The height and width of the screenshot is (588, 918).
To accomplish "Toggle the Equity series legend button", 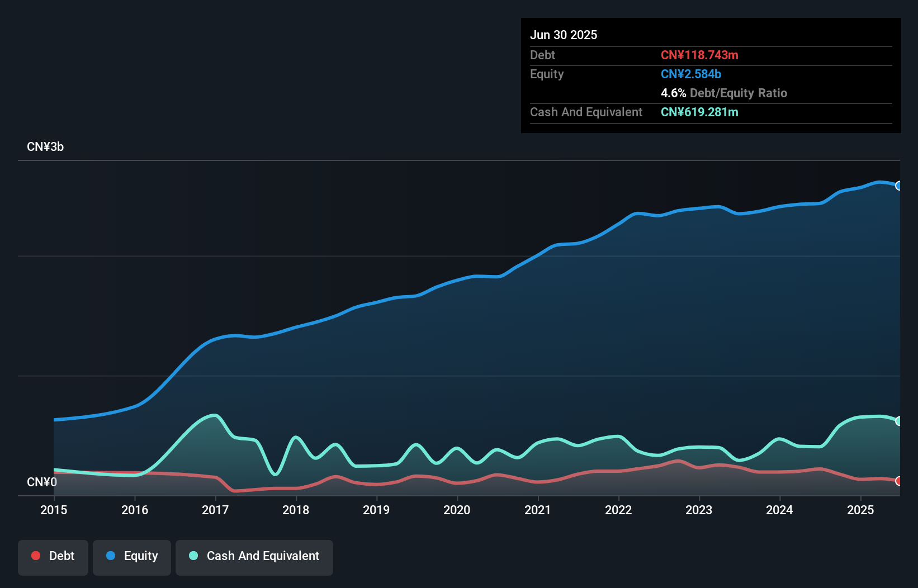I will tap(132, 557).
